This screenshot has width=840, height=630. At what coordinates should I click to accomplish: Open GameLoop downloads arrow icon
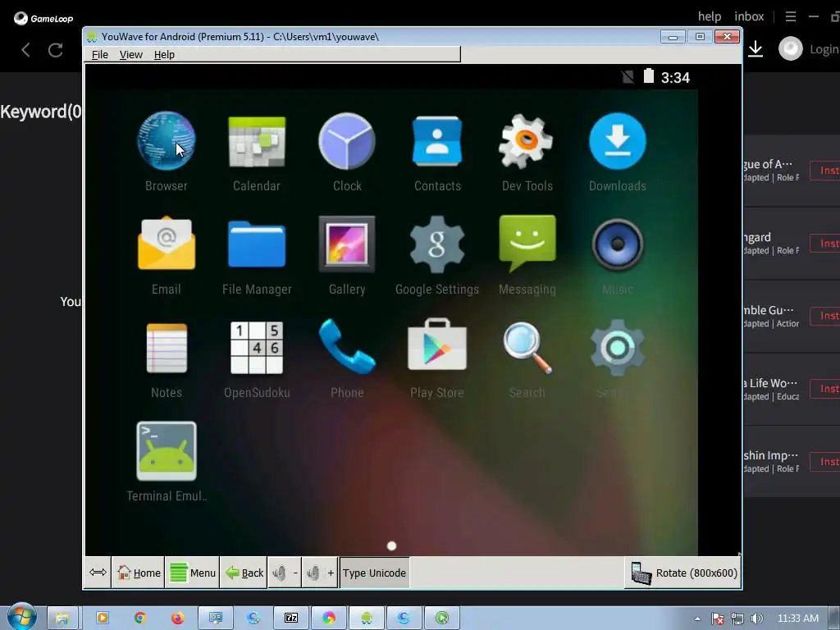coord(756,48)
